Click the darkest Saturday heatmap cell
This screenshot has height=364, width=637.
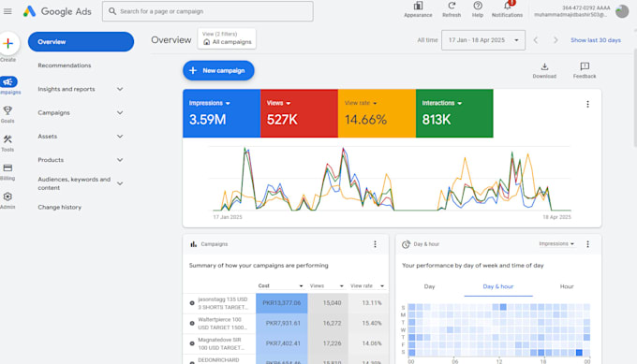pyautogui.click(x=579, y=352)
